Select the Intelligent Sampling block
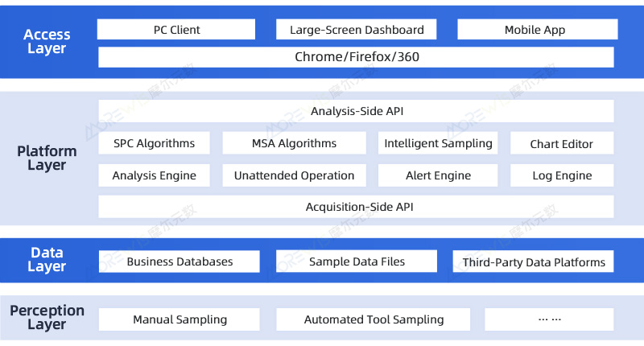This screenshot has width=644, height=346. click(x=438, y=143)
